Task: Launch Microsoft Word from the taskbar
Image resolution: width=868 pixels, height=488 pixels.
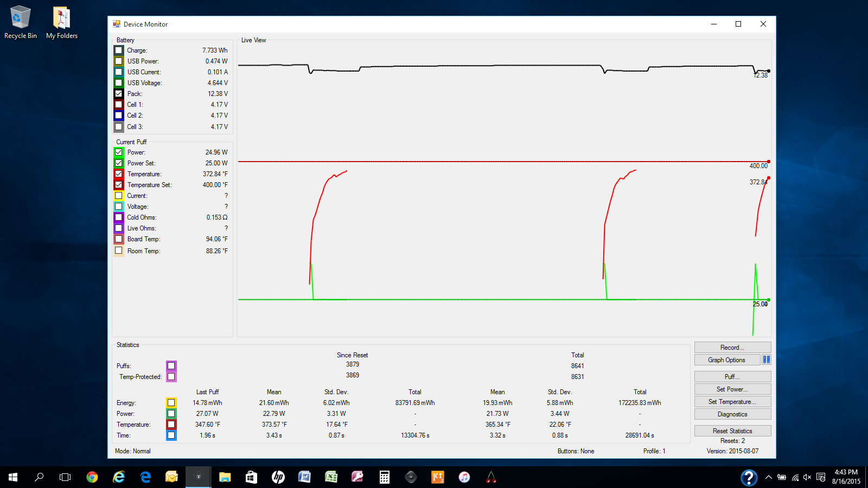Action: 304,477
